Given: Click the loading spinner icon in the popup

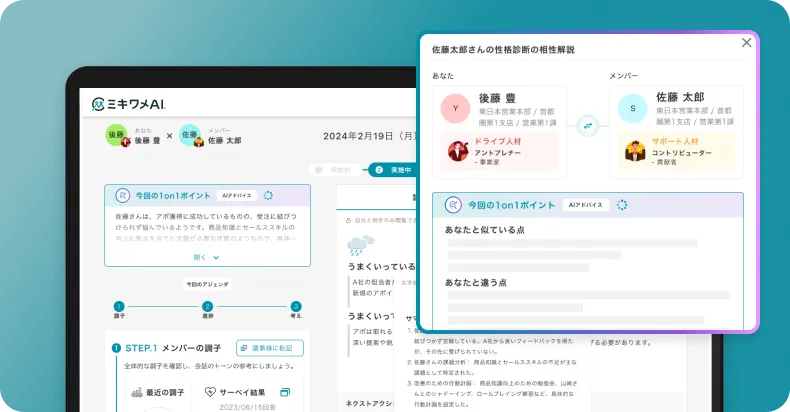Looking at the screenshot, I should 622,205.
